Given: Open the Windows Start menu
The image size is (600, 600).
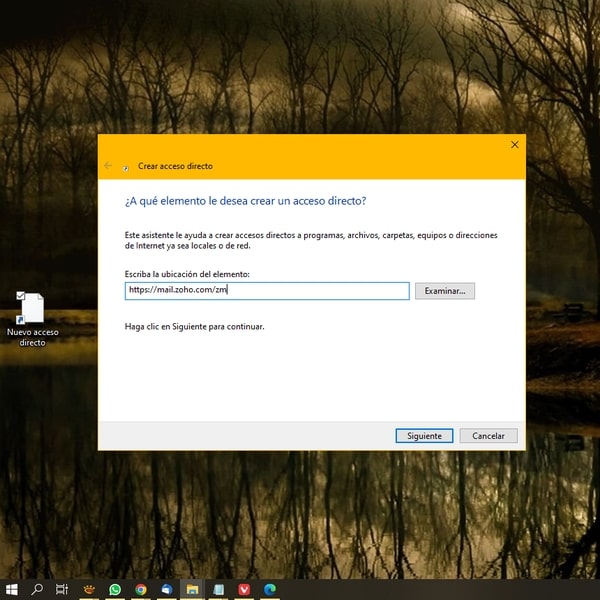Looking at the screenshot, I should [x=11, y=589].
